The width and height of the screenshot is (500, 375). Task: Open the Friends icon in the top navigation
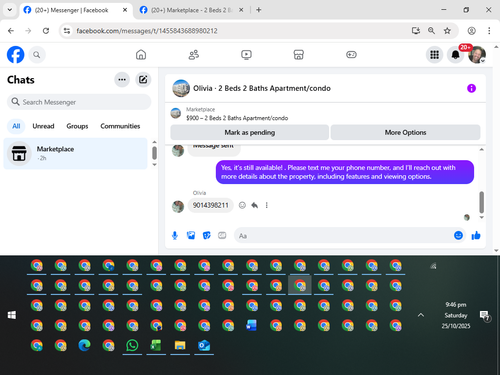194,54
